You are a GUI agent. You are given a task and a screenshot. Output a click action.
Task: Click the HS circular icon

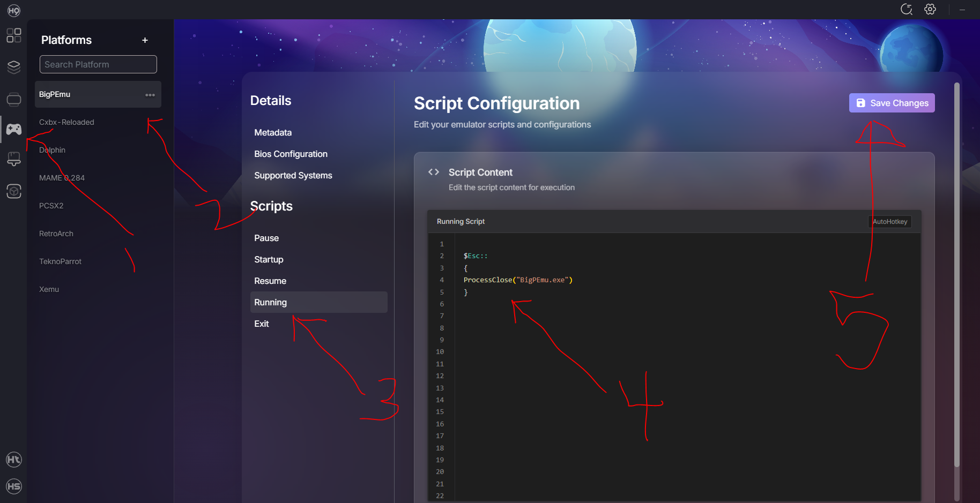(14, 486)
